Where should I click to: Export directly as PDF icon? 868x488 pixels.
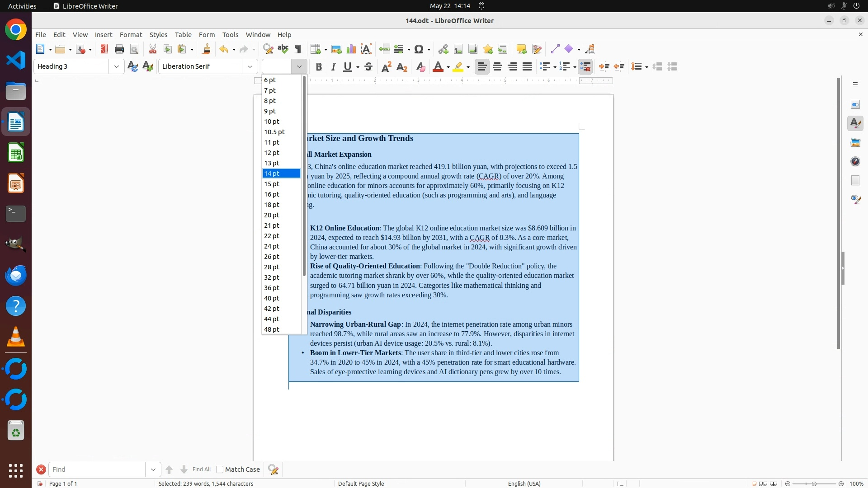104,49
